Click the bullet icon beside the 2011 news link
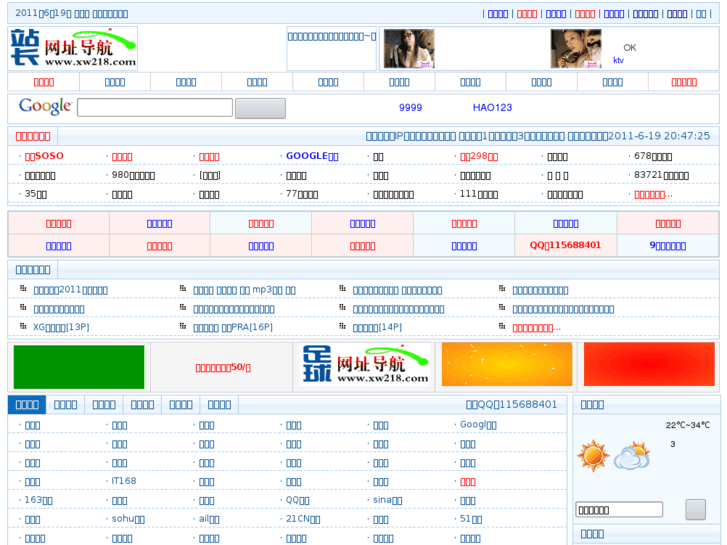 (x=23, y=289)
